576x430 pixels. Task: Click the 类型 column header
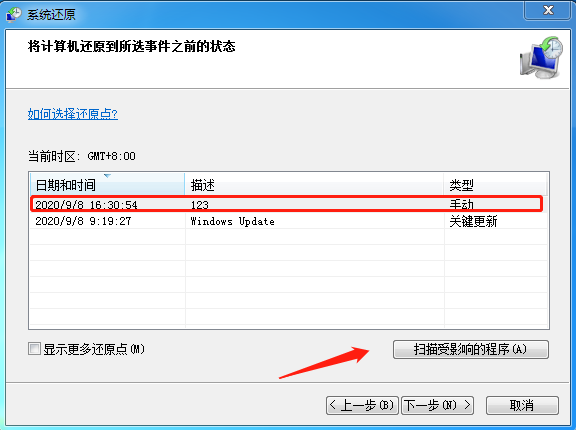(x=495, y=184)
